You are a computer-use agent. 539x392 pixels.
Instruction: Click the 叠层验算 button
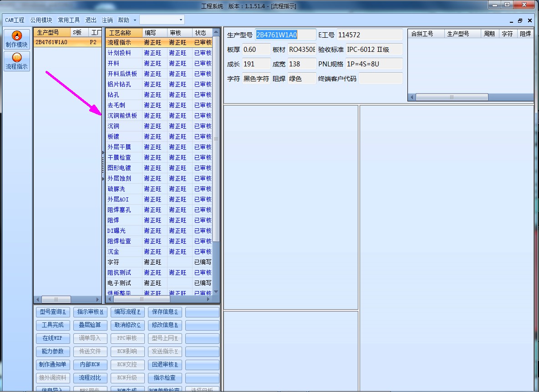[90, 325]
